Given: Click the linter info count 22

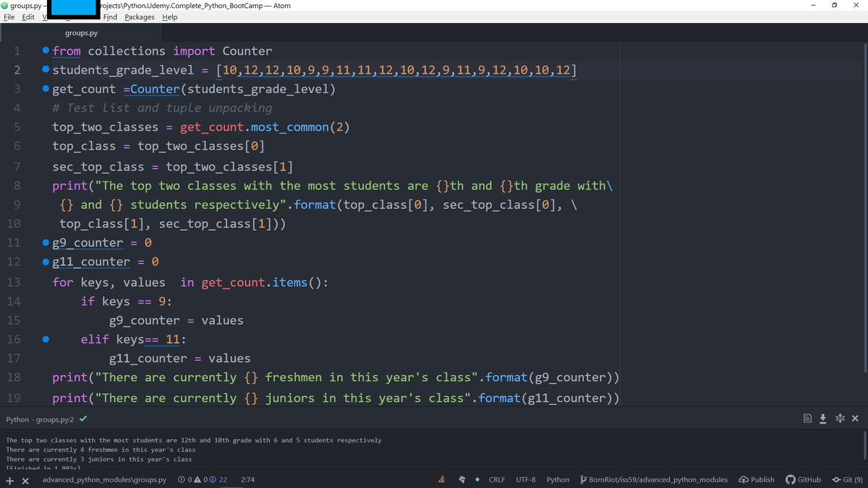Looking at the screenshot, I should click(218, 480).
